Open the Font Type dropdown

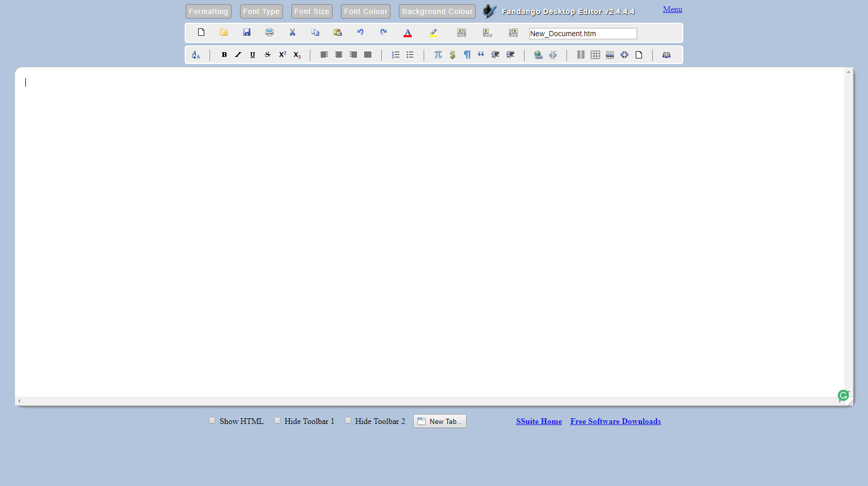tap(261, 11)
